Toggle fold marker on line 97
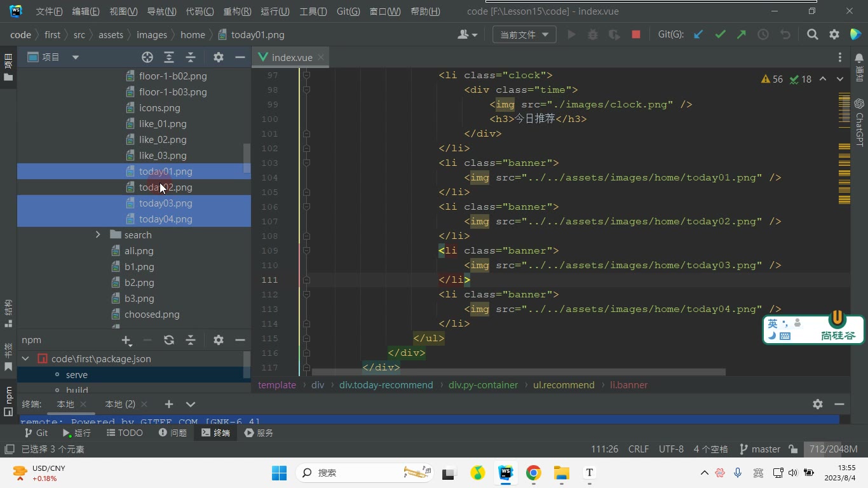868x488 pixels. point(306,75)
